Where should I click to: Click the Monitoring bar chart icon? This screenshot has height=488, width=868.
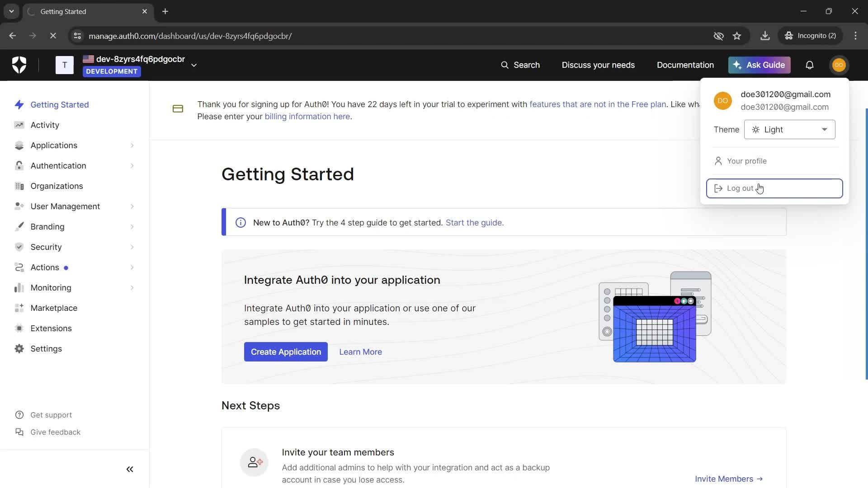coord(19,288)
